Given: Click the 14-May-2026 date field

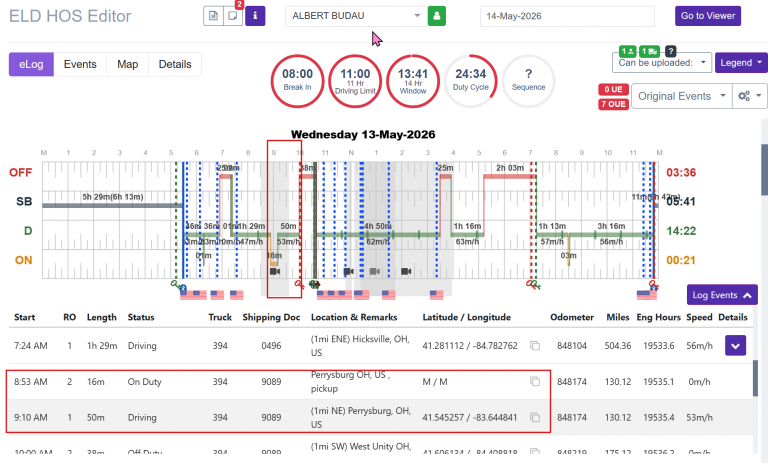Looking at the screenshot, I should pos(567,16).
